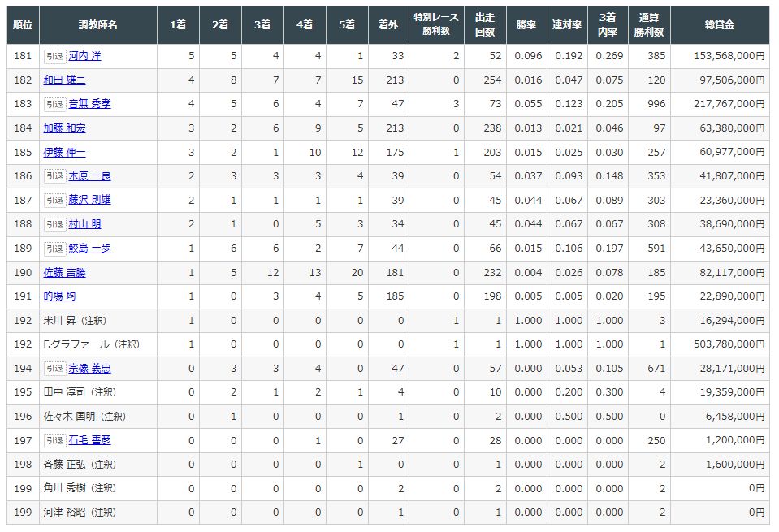The height and width of the screenshot is (532, 779).
Task: Open 藤沢 則雄 trainer details
Action: [89, 200]
